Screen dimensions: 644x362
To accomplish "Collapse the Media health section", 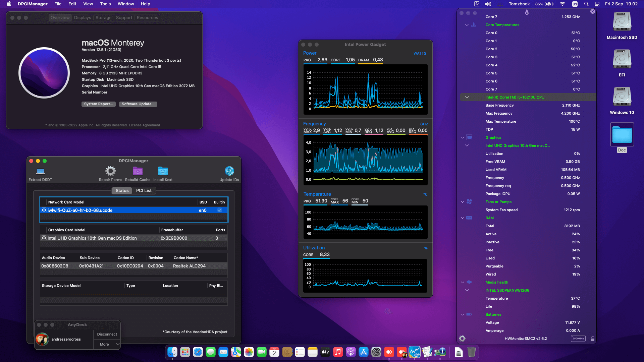I will [x=463, y=282].
